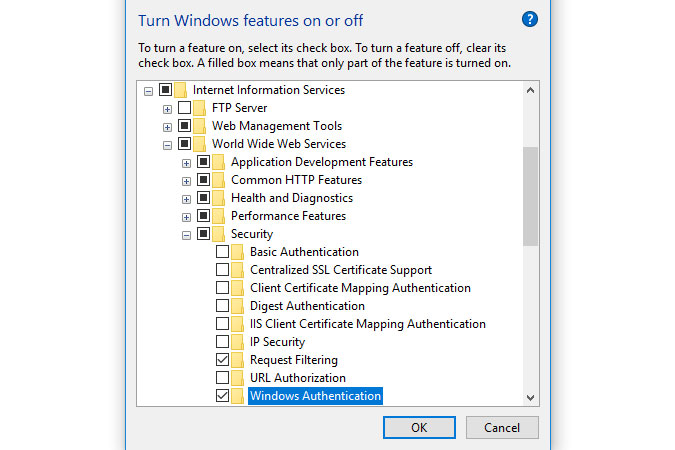Uncheck the Request Filtering checkbox
675x450 pixels.
[222, 360]
